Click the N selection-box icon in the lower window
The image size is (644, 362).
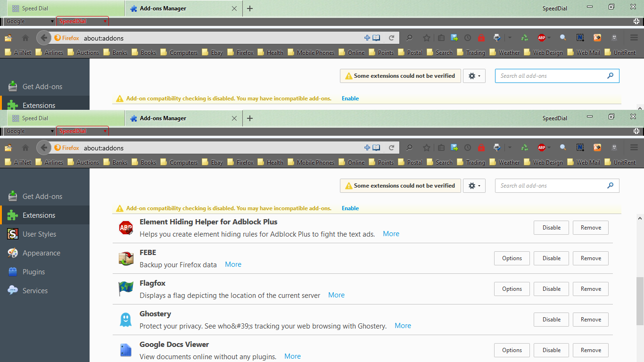click(x=580, y=148)
